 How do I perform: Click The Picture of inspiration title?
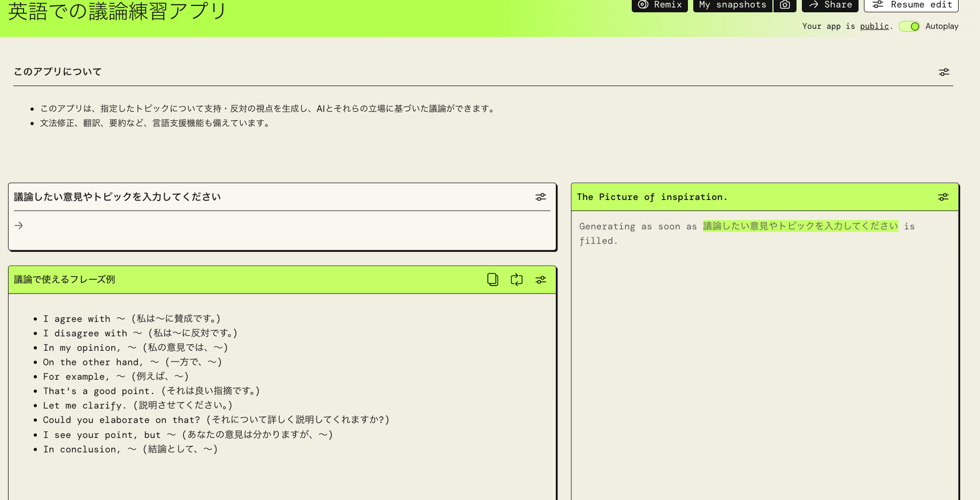click(652, 197)
